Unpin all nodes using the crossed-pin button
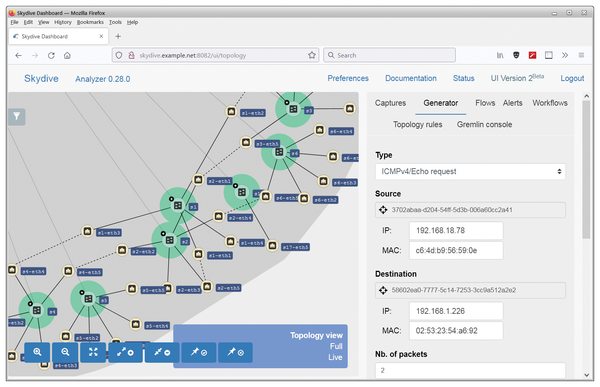This screenshot has width=600, height=387. 199,352
